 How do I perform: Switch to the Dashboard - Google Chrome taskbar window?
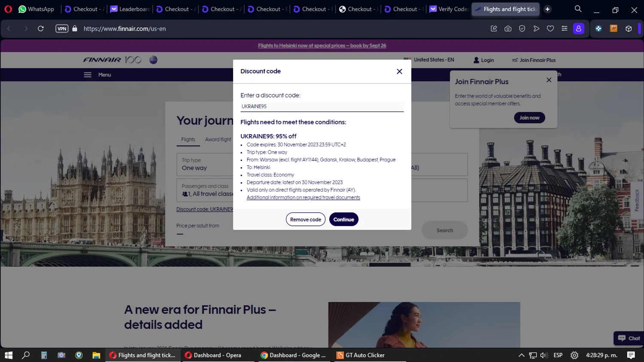click(294, 355)
